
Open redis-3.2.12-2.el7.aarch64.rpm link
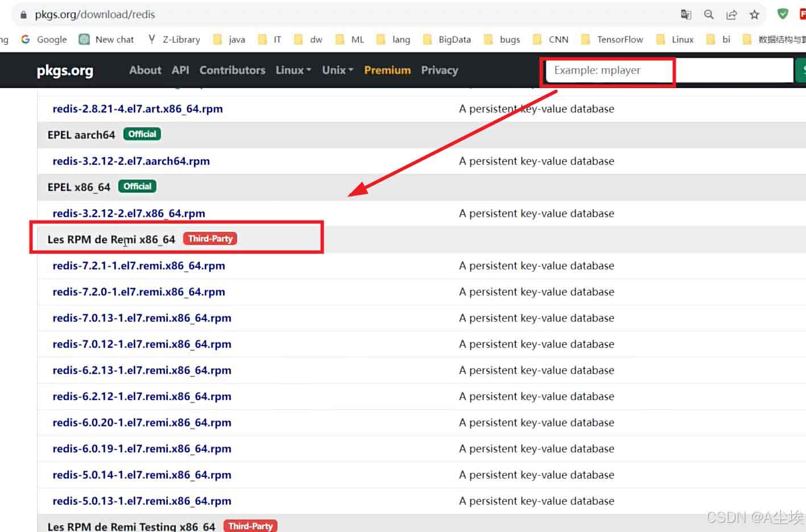click(x=131, y=161)
